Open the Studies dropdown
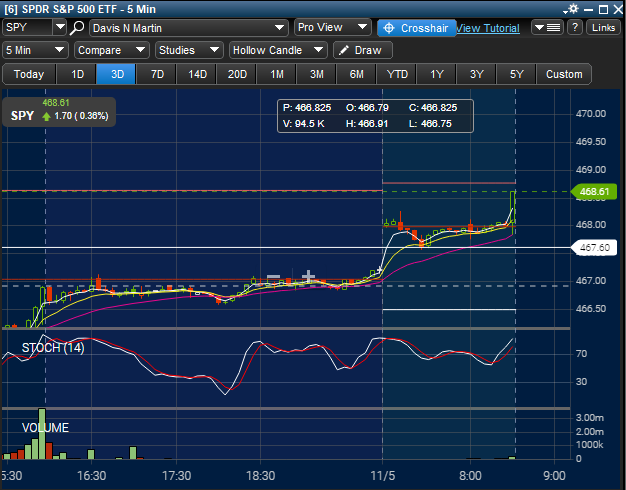 coord(189,50)
